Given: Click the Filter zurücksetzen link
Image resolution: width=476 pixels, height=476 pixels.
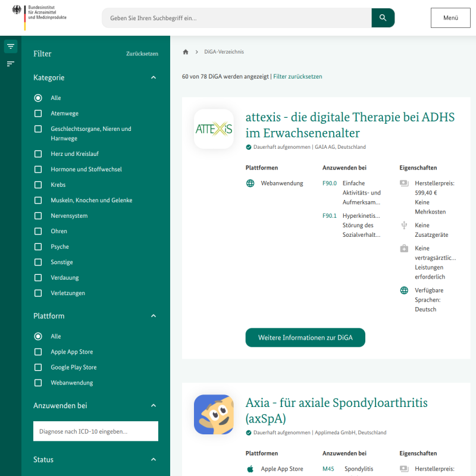Looking at the screenshot, I should (297, 77).
